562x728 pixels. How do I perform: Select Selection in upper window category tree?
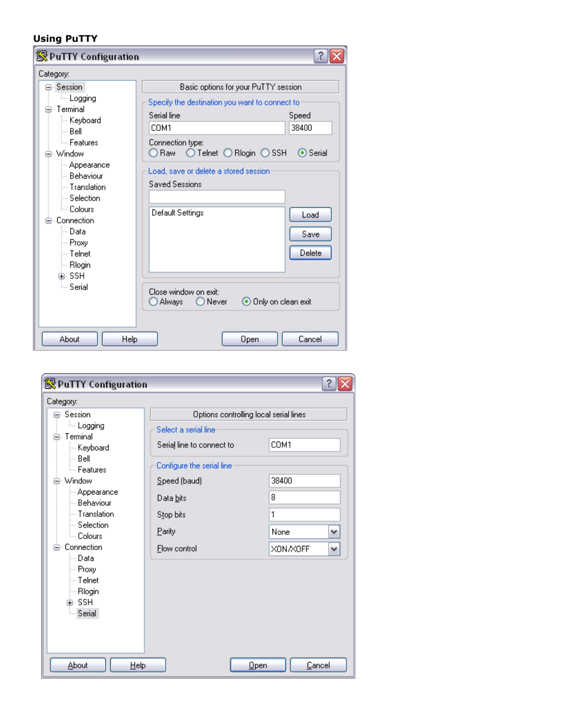[x=85, y=198]
